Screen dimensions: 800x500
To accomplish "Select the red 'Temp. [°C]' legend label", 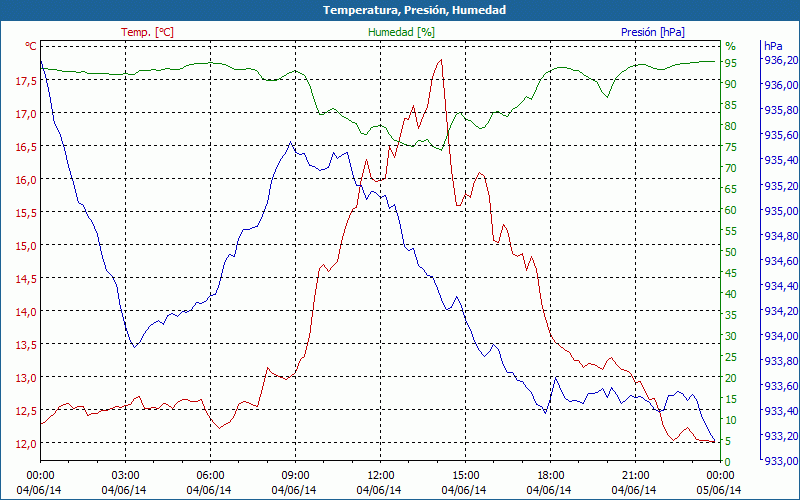I will click(147, 32).
